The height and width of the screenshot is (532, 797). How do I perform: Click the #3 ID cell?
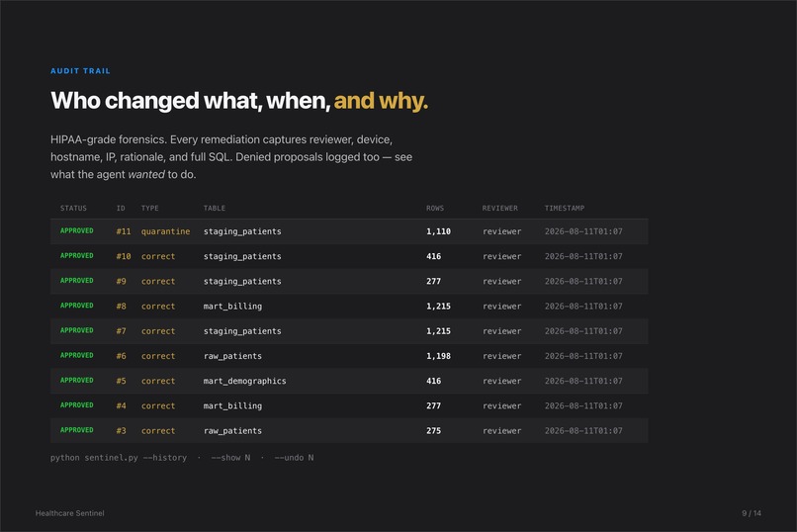tap(121, 430)
